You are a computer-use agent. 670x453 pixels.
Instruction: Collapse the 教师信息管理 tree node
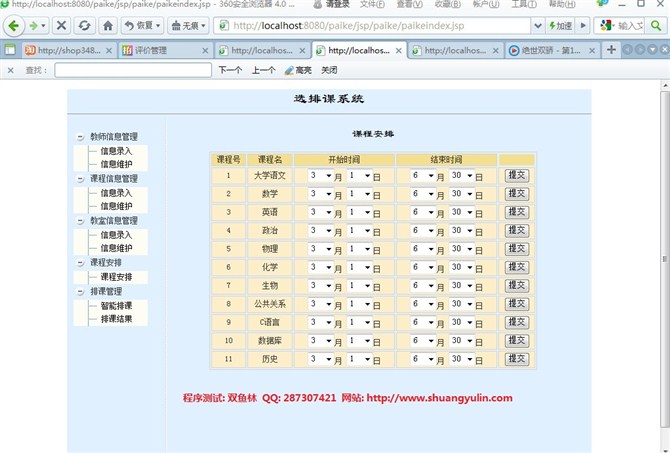tap(80, 137)
